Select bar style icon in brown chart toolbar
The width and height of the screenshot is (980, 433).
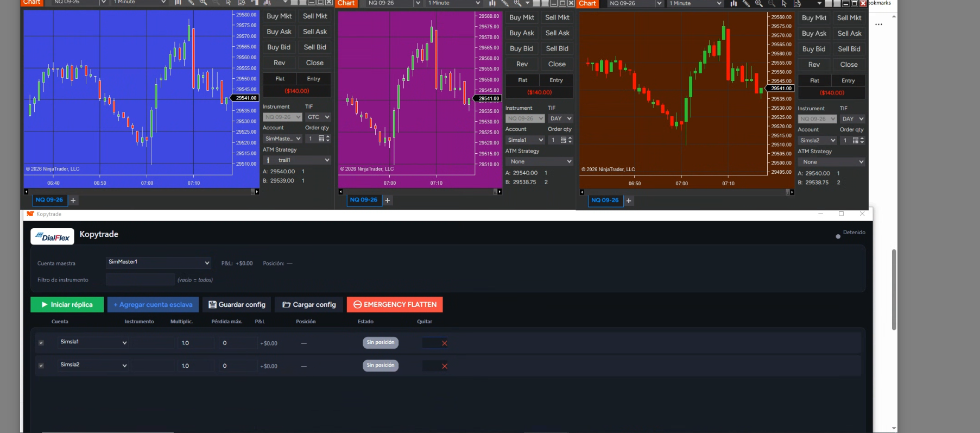click(734, 3)
